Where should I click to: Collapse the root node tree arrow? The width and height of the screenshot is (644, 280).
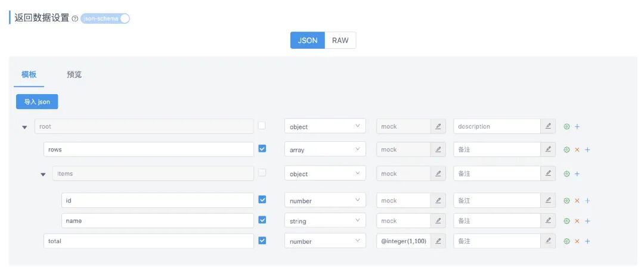pos(24,127)
